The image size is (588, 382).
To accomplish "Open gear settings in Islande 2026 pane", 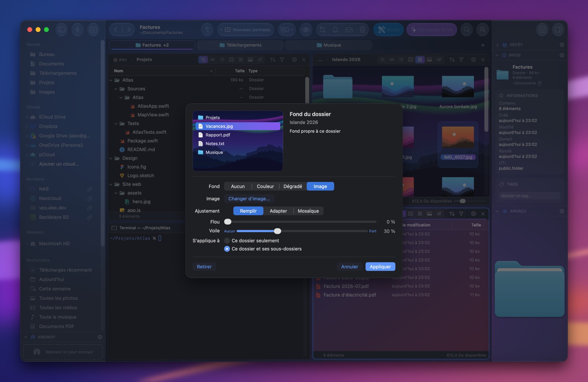I will pos(473,60).
